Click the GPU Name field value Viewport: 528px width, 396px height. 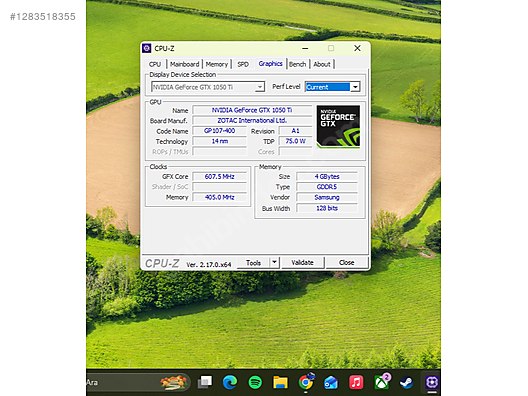click(252, 110)
